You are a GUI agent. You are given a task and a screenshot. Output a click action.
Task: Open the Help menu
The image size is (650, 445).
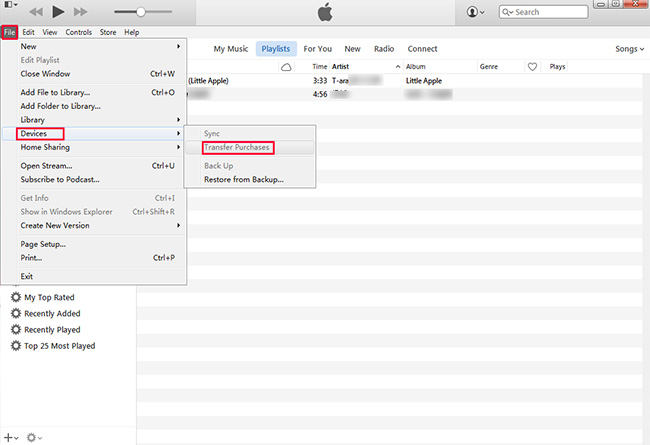click(x=132, y=32)
